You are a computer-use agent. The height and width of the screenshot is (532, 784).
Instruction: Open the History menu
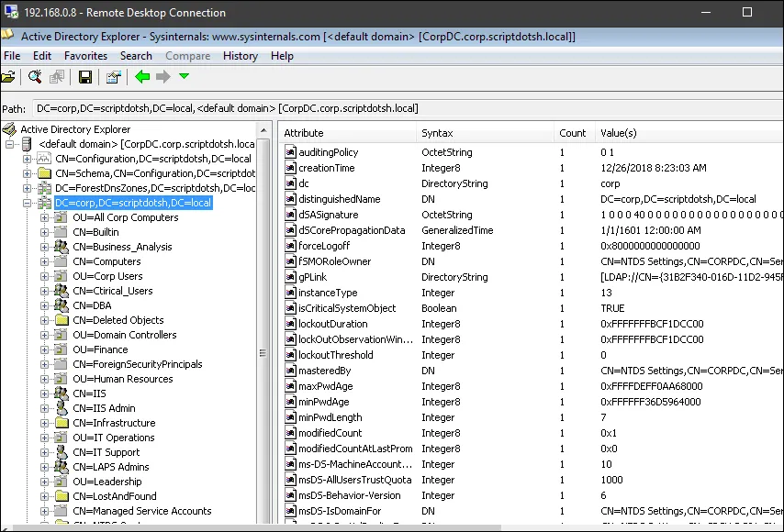[241, 56]
